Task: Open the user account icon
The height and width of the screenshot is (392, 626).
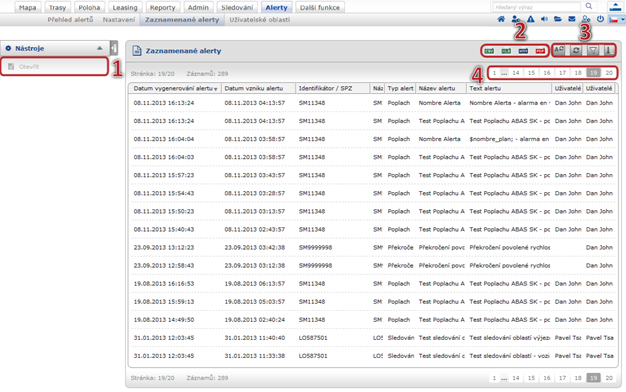Action: [516, 19]
